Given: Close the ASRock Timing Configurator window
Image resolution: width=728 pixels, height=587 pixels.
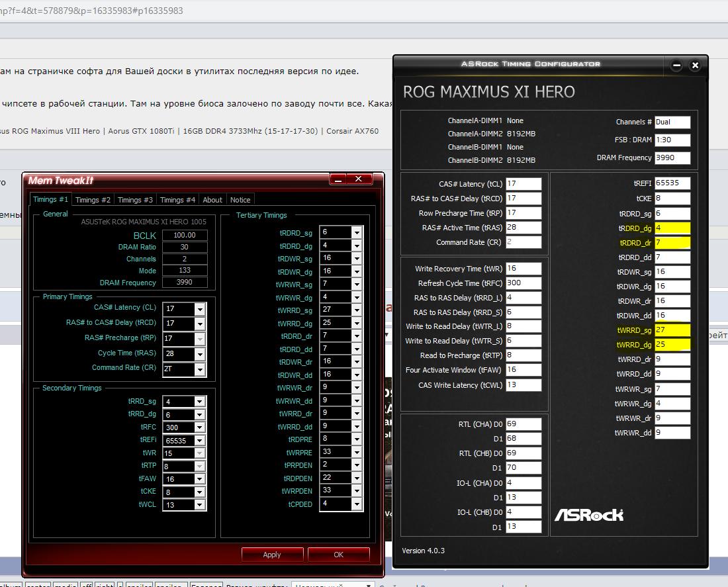Looking at the screenshot, I should pyautogui.click(x=695, y=66).
